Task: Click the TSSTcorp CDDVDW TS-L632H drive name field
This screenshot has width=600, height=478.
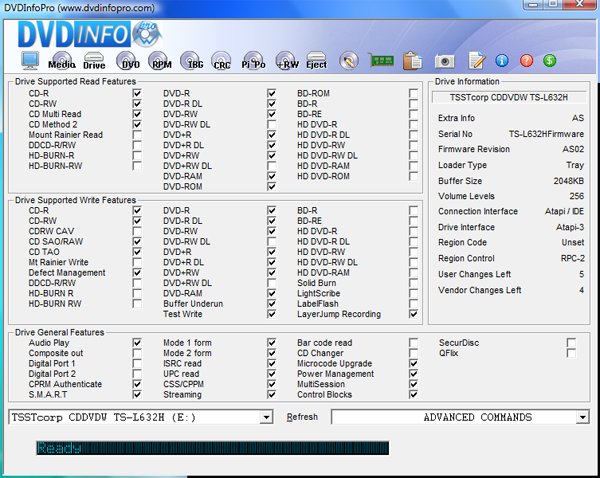Action: click(509, 97)
